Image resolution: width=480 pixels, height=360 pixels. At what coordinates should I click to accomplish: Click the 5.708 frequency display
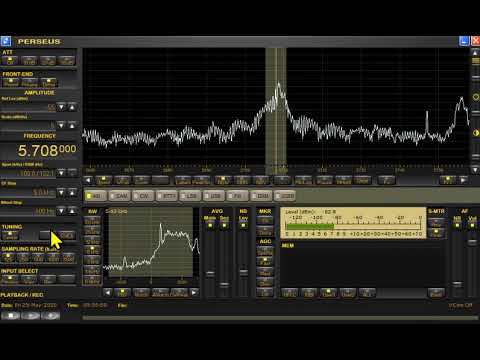coord(47,151)
